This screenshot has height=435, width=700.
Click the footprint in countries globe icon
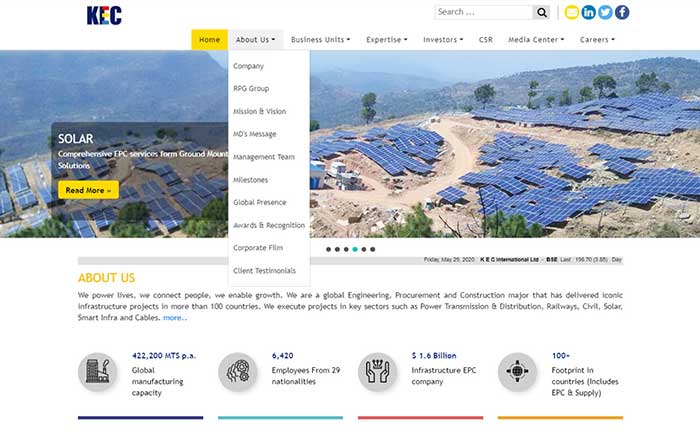point(518,372)
